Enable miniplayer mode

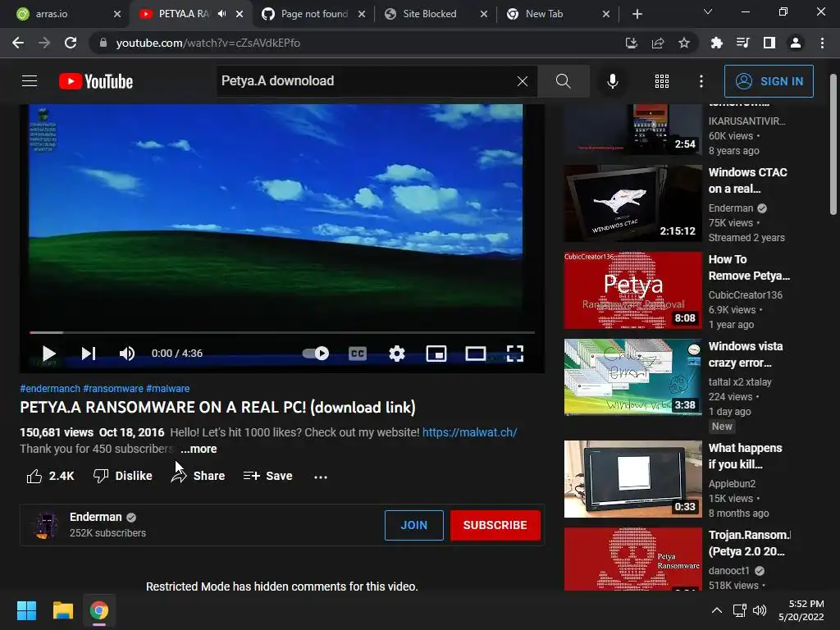[x=436, y=354]
